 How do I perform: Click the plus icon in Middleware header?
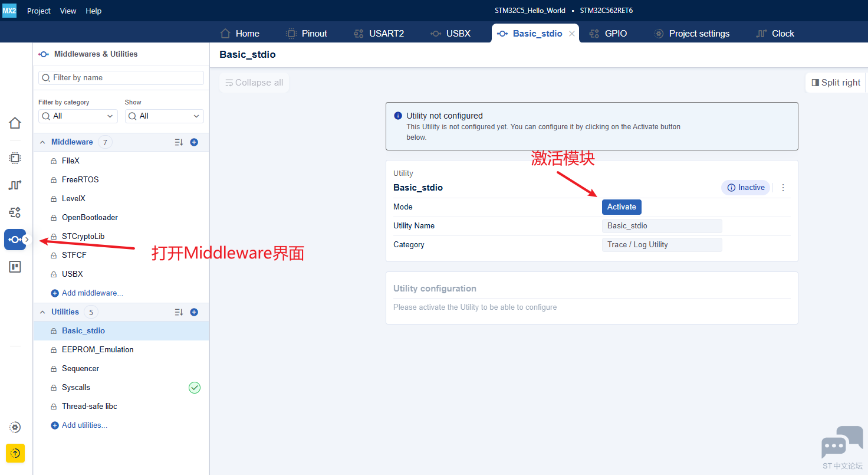[194, 142]
